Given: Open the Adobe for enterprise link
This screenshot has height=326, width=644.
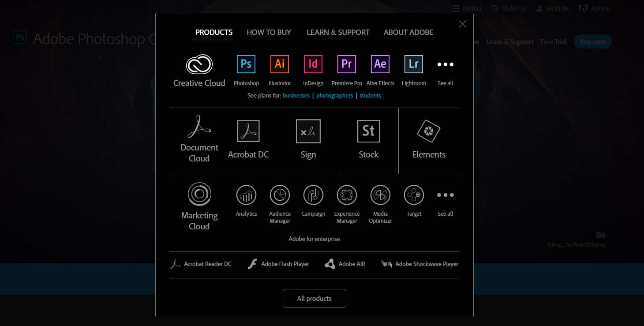Looking at the screenshot, I should click(314, 239).
